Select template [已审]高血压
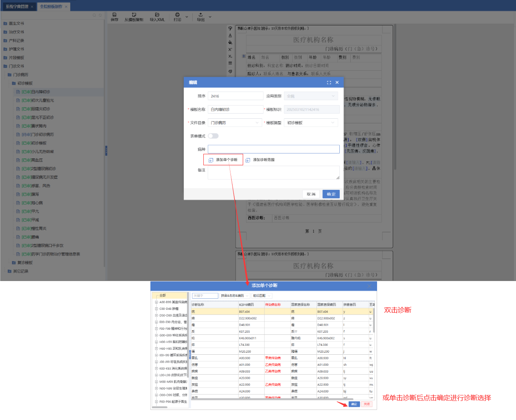 [x=32, y=160]
